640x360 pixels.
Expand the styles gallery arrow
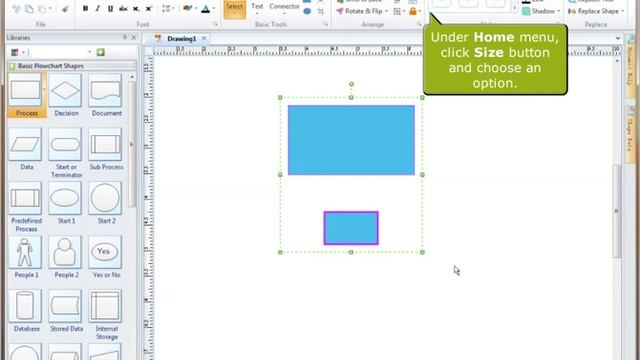[x=514, y=7]
